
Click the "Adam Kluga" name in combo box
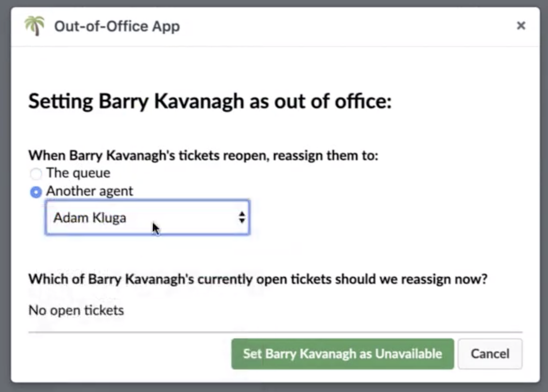(90, 218)
